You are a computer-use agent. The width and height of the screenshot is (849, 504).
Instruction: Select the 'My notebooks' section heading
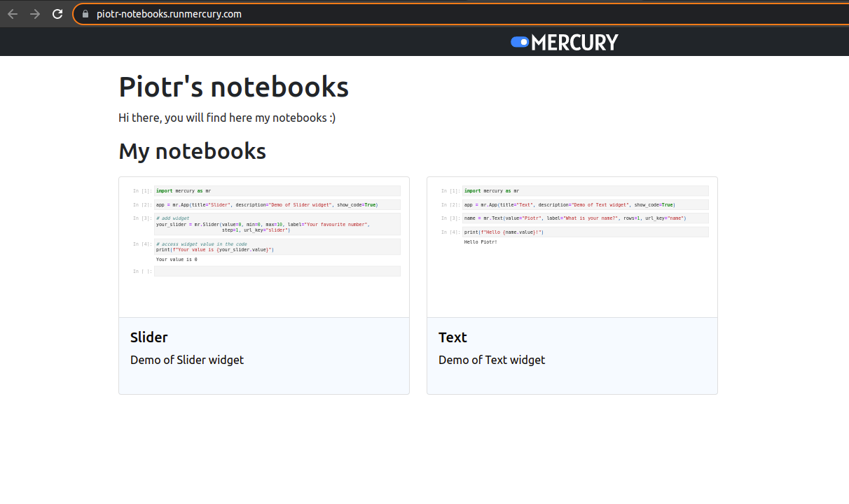coord(192,151)
